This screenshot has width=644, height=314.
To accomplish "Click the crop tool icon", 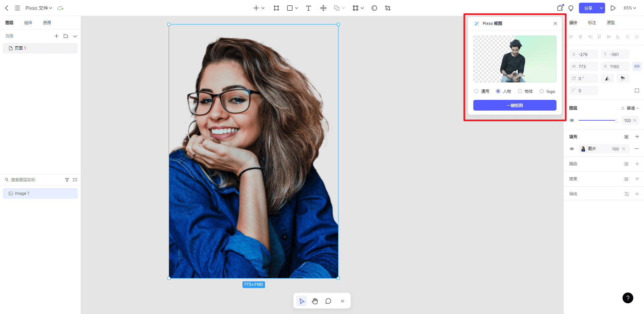I will [388, 8].
